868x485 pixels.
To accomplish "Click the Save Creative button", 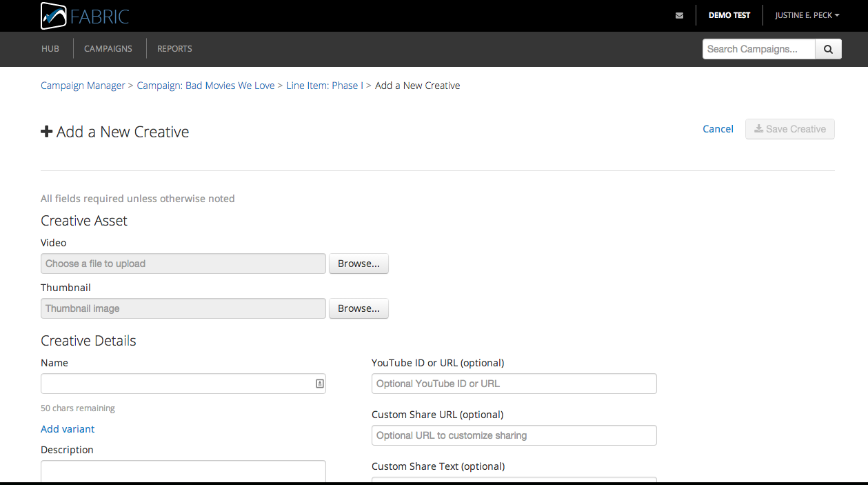I will [x=790, y=129].
